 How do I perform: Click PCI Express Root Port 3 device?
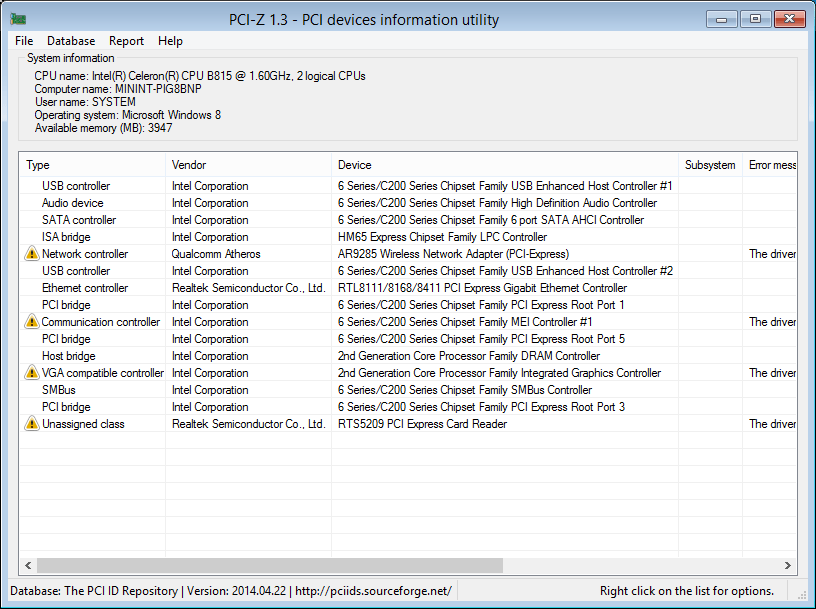point(481,407)
